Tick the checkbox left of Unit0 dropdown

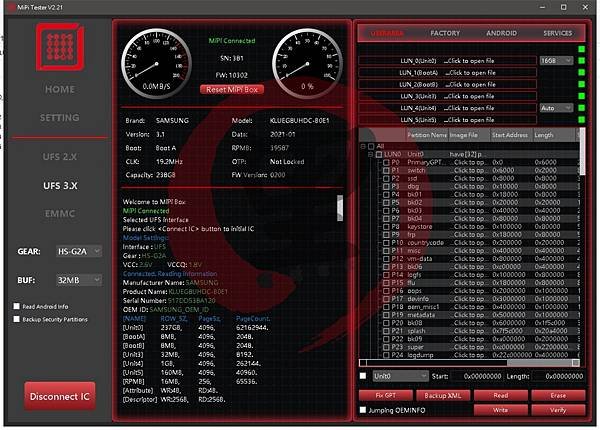[x=363, y=376]
